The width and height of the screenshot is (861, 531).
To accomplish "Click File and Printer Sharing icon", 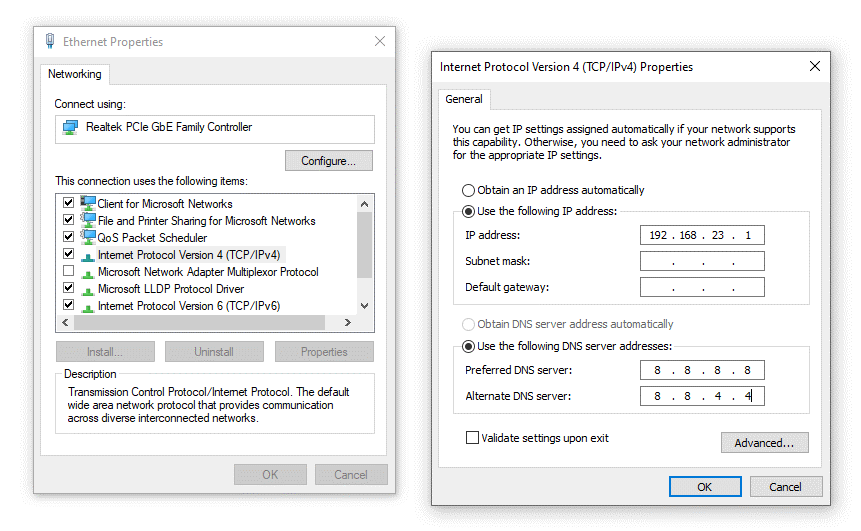I will pos(88,220).
